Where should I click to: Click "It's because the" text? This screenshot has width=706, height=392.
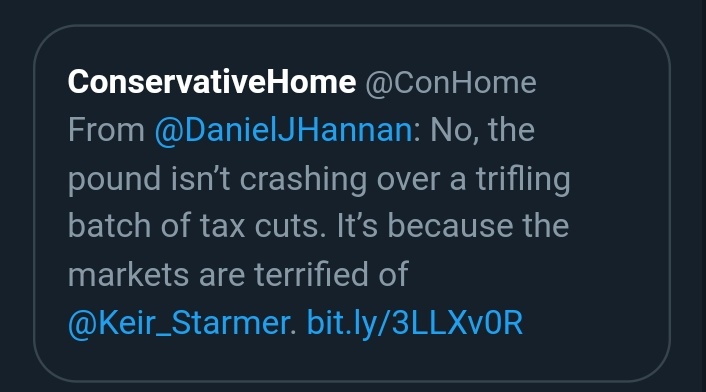click(453, 225)
